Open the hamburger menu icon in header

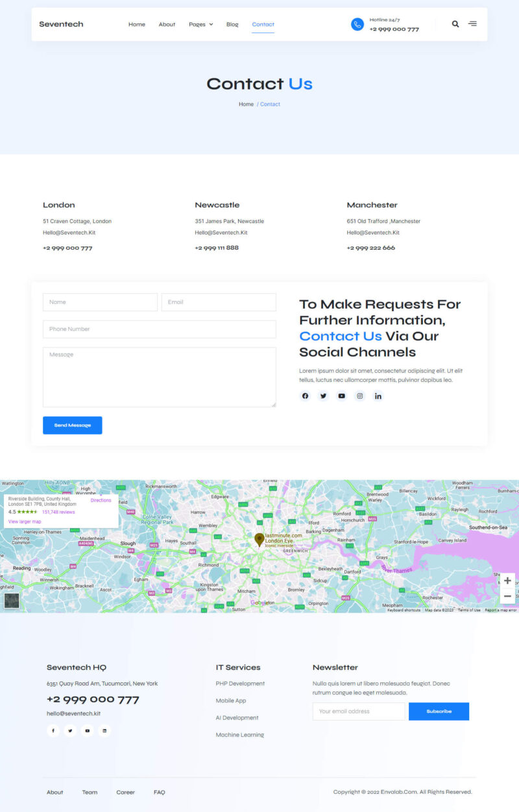[472, 24]
